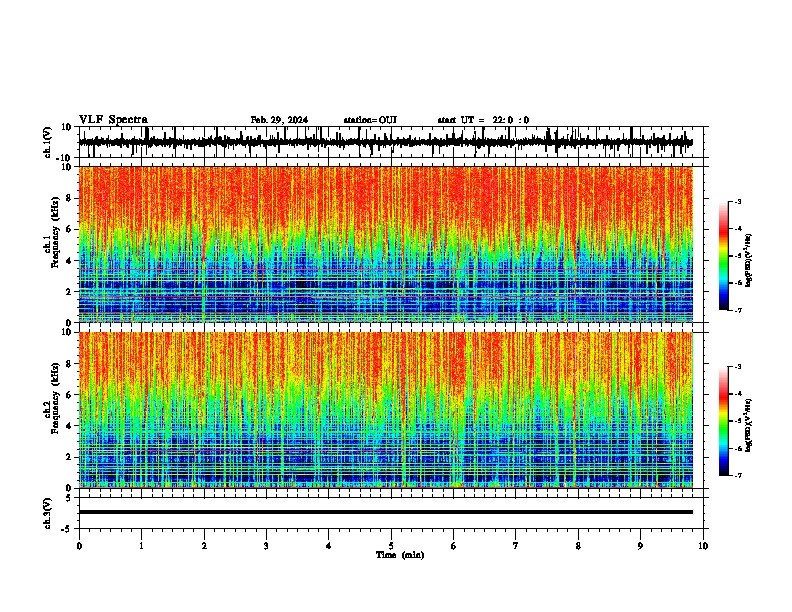The width and height of the screenshot is (792, 612).
Task: Click time axis tick label "7"
Action: tap(516, 546)
